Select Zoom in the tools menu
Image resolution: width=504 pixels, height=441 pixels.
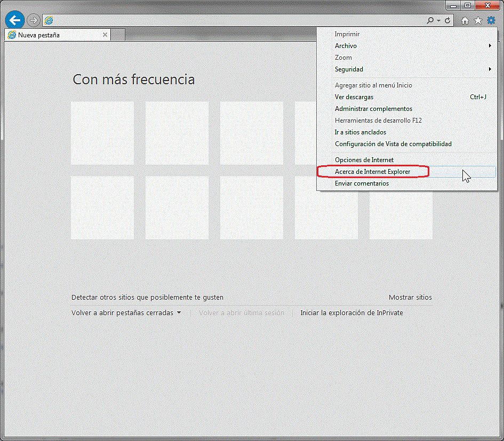(x=407, y=58)
